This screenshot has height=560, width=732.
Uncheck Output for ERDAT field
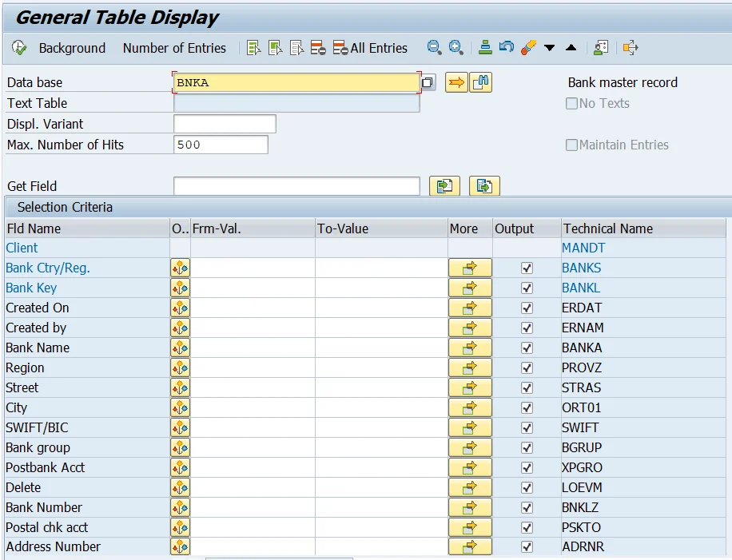[x=527, y=308]
